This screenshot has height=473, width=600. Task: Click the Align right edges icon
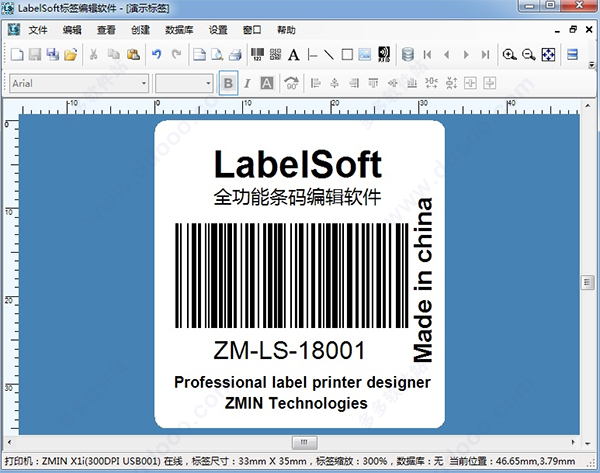click(354, 83)
